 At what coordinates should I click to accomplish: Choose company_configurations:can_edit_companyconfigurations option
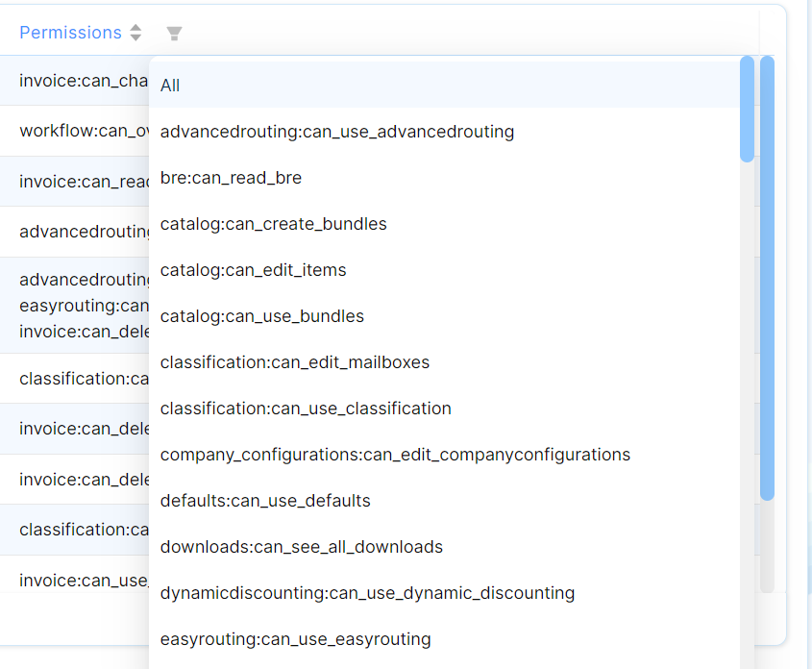click(395, 455)
